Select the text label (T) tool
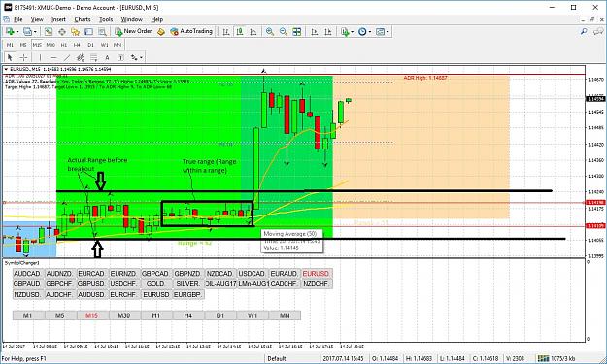607x364 pixels. coord(120,57)
